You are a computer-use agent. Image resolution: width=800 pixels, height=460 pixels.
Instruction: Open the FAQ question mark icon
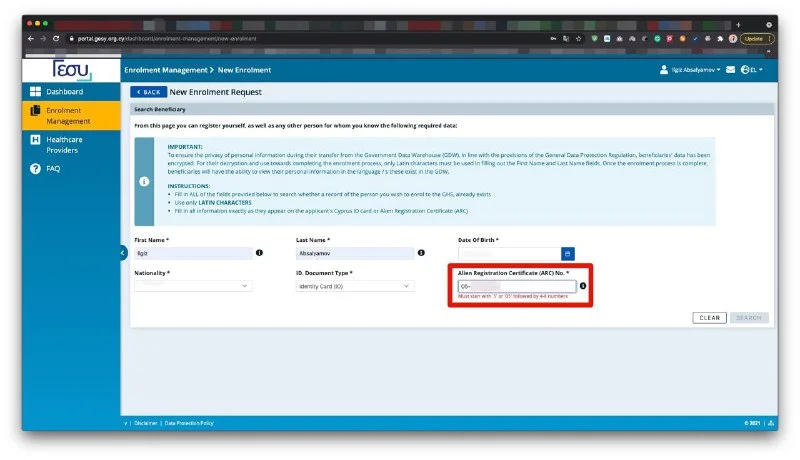tap(35, 169)
